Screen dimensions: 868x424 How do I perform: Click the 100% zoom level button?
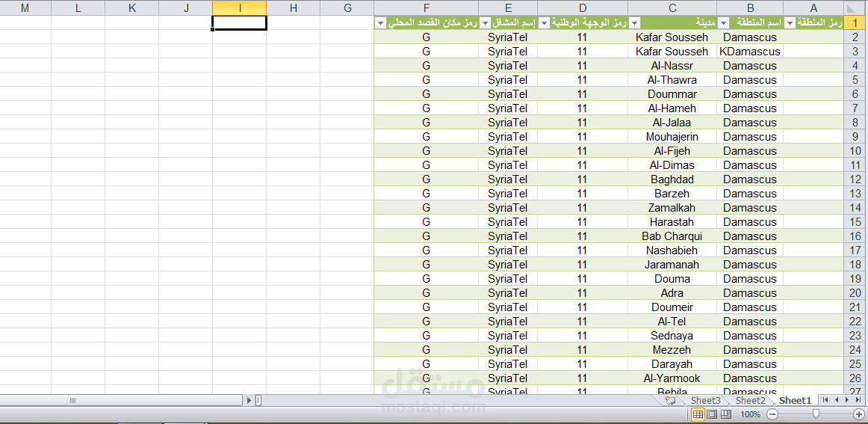[750, 414]
